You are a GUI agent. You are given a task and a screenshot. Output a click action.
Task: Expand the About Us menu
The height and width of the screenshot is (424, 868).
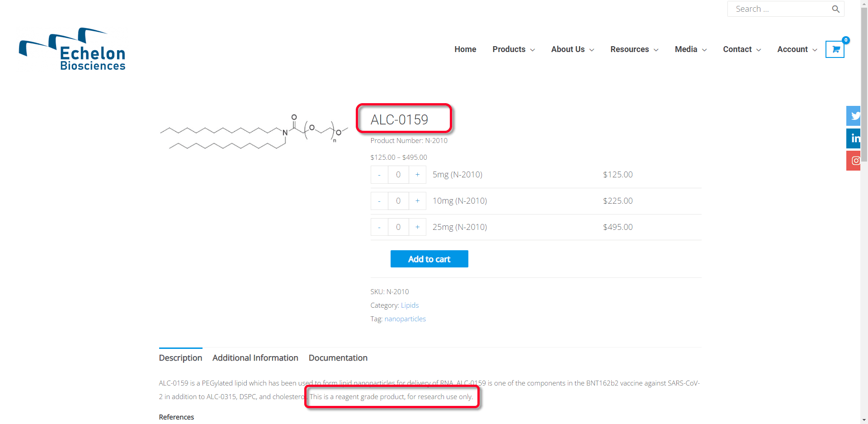click(x=572, y=49)
